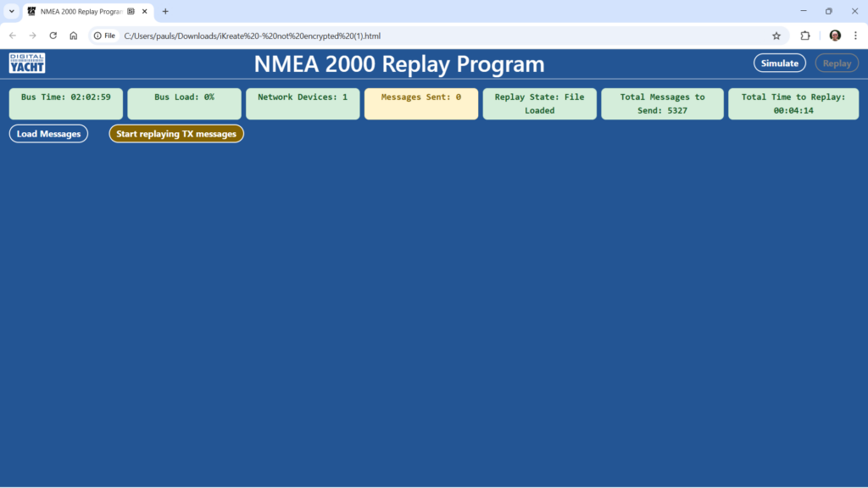This screenshot has width=868, height=488.
Task: Open the browser extensions puzzle icon
Action: point(805,36)
